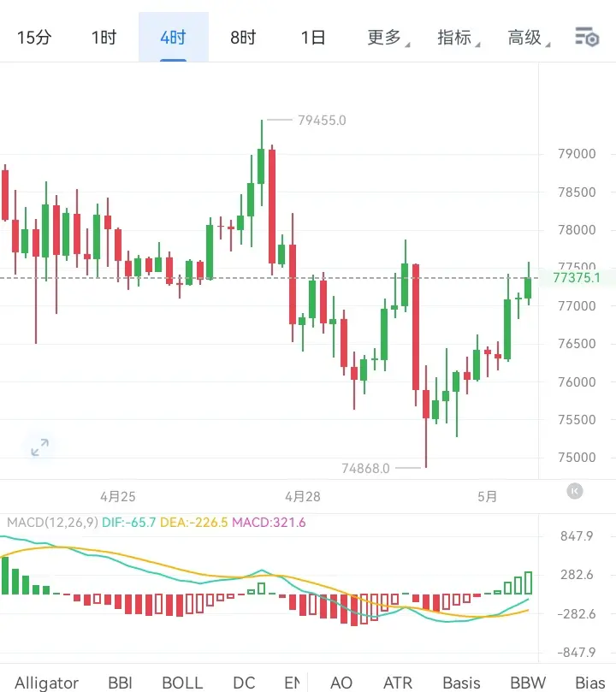Click the 75500 price axis label

pyautogui.click(x=577, y=419)
